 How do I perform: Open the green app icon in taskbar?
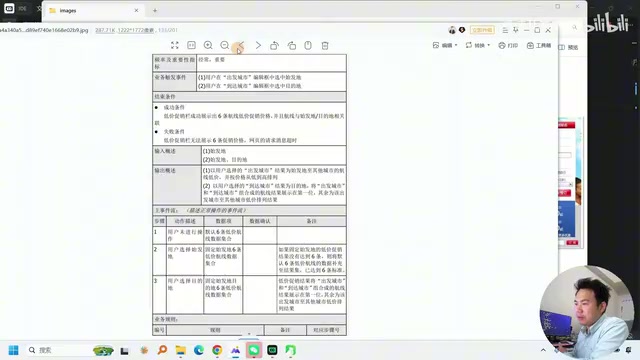point(291,350)
